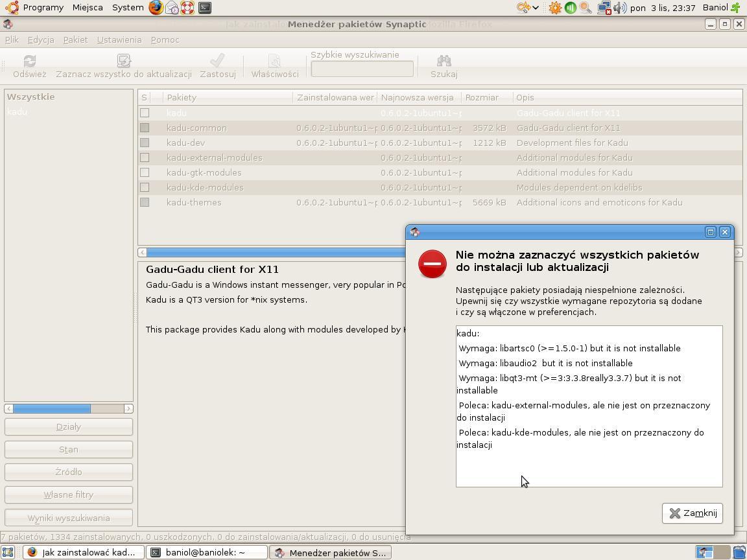Click left arrow of sidebar scrollbar
Screen dimensions: 747x560
[x=8, y=408]
